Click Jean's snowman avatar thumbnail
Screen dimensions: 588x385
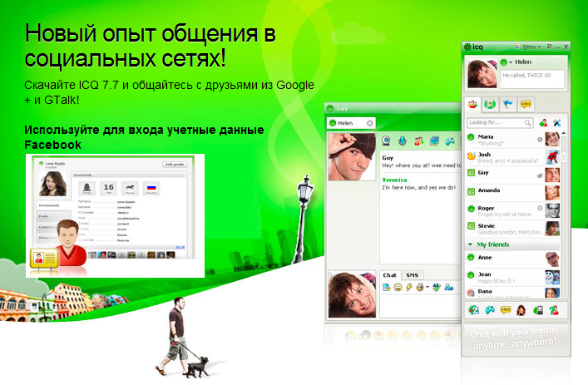pos(552,277)
